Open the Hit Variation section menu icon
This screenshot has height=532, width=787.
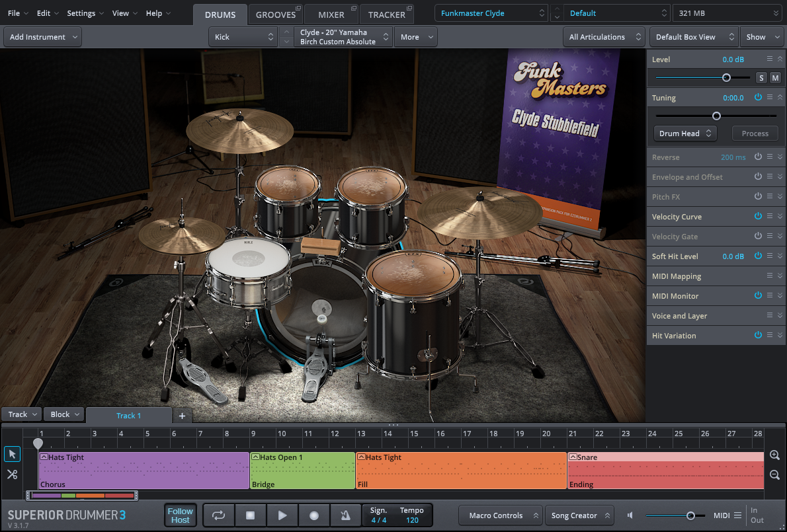coord(769,335)
